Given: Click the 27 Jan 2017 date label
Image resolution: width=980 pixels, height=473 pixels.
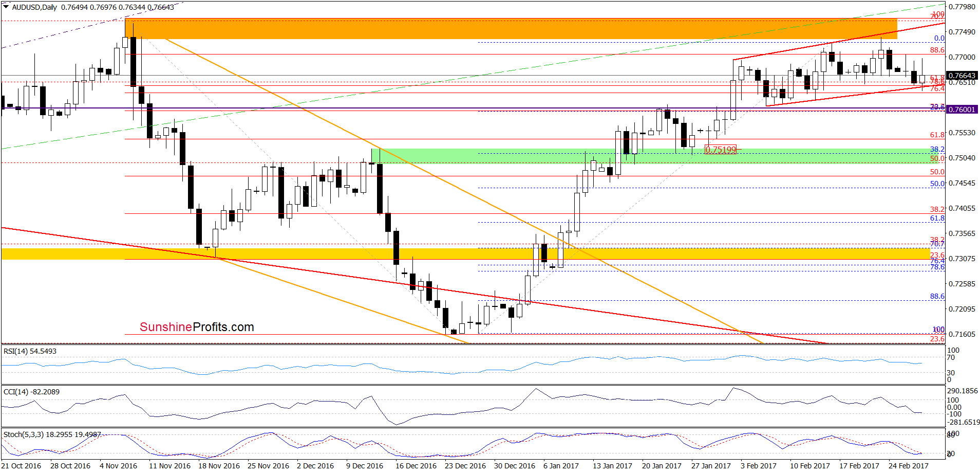Looking at the screenshot, I should tap(711, 466).
